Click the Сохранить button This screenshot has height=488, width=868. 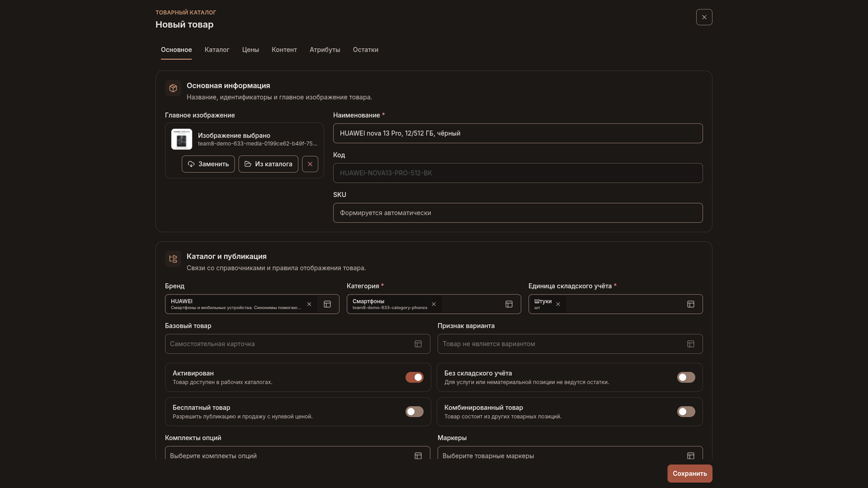click(x=690, y=474)
